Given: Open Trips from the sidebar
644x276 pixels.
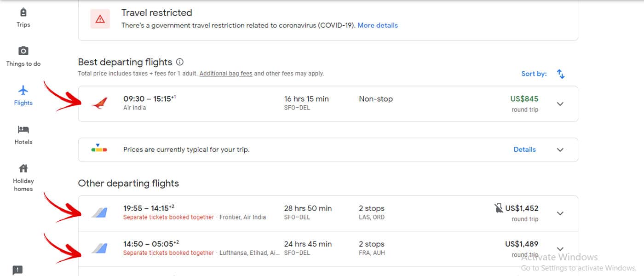Looking at the screenshot, I should pyautogui.click(x=23, y=17).
